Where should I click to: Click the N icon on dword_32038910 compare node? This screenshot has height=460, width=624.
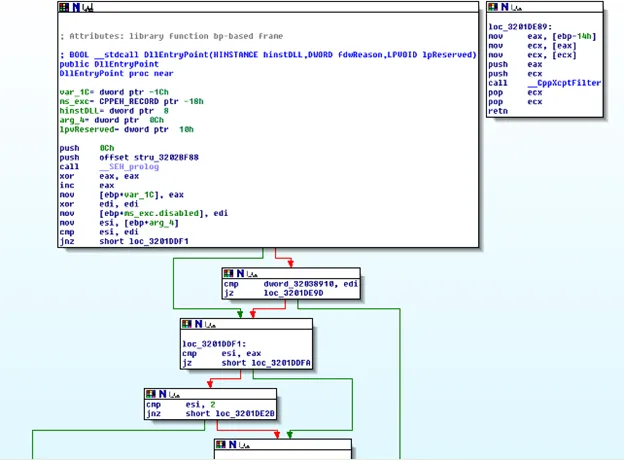[240, 273]
